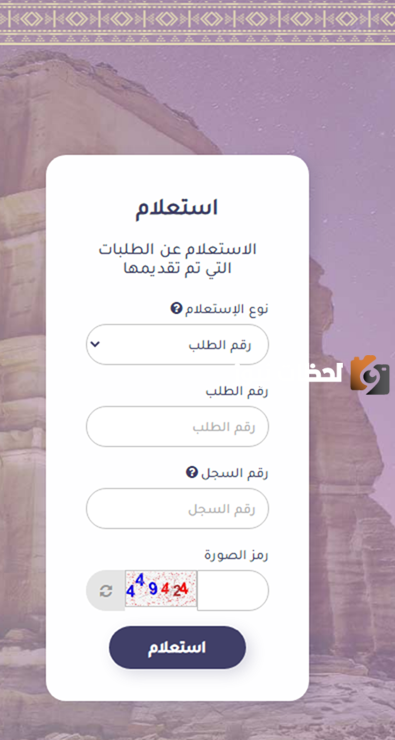Refresh the captcha with the reload icon
The image size is (395, 740).
106,591
